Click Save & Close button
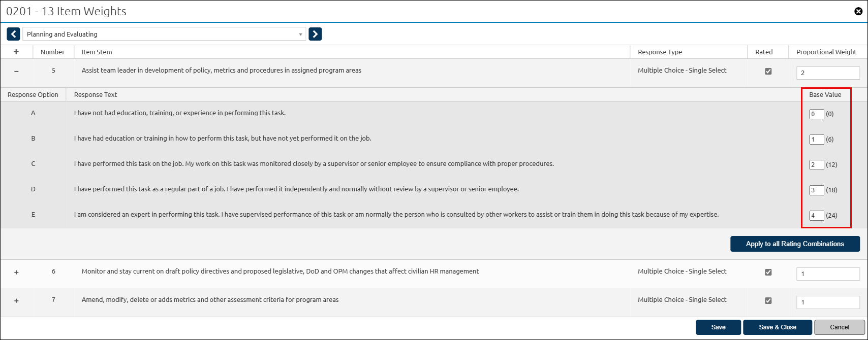868x340 pixels. coord(778,327)
